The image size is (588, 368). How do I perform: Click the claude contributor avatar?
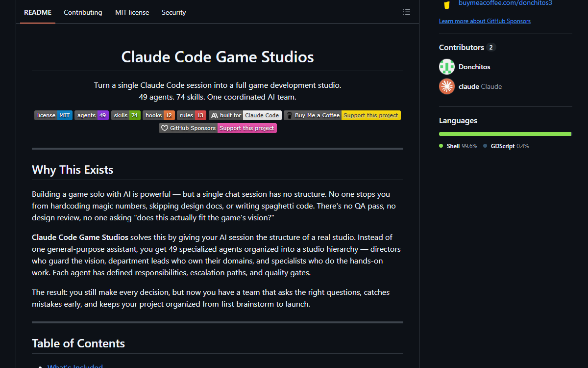click(447, 86)
